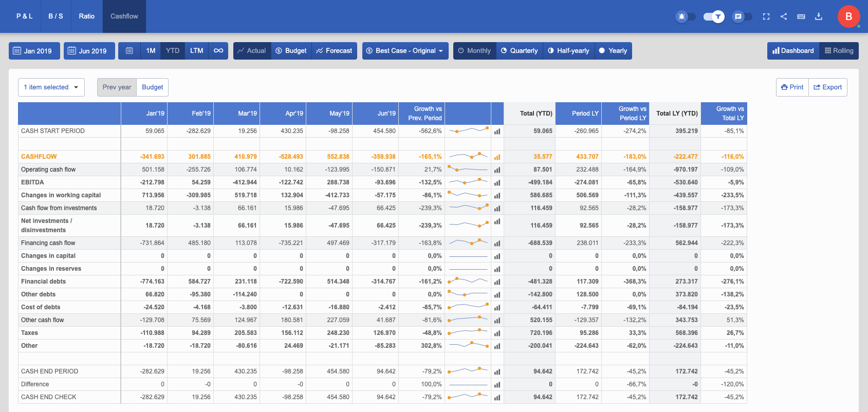This screenshot has width=868, height=412.
Task: Click the Print button
Action: tap(792, 87)
